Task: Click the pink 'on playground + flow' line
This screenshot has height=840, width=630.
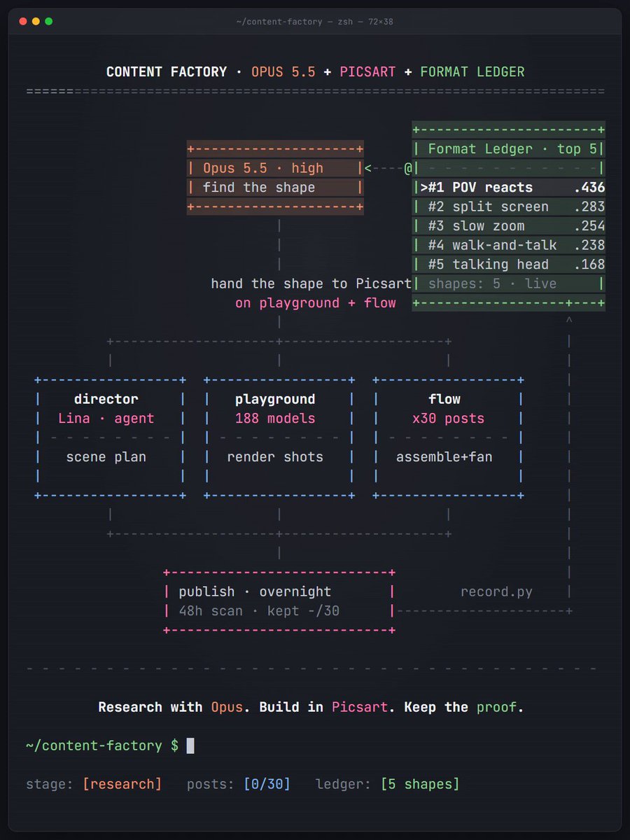Action: tap(316, 303)
